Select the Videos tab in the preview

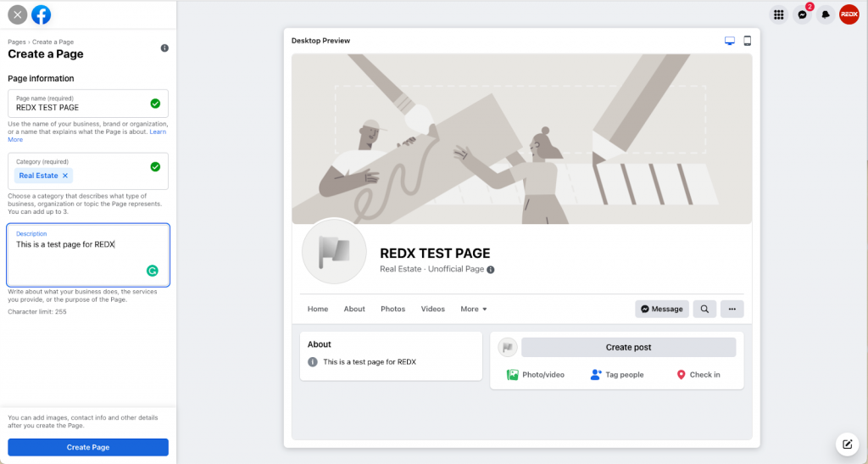click(x=433, y=309)
